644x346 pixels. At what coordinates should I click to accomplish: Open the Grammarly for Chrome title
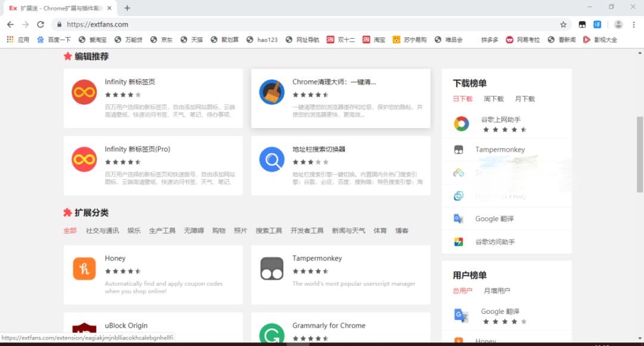coord(329,326)
